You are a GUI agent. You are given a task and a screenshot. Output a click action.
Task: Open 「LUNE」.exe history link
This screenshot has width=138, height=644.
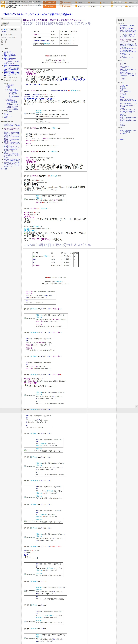pyautogui.click(x=124, y=86)
